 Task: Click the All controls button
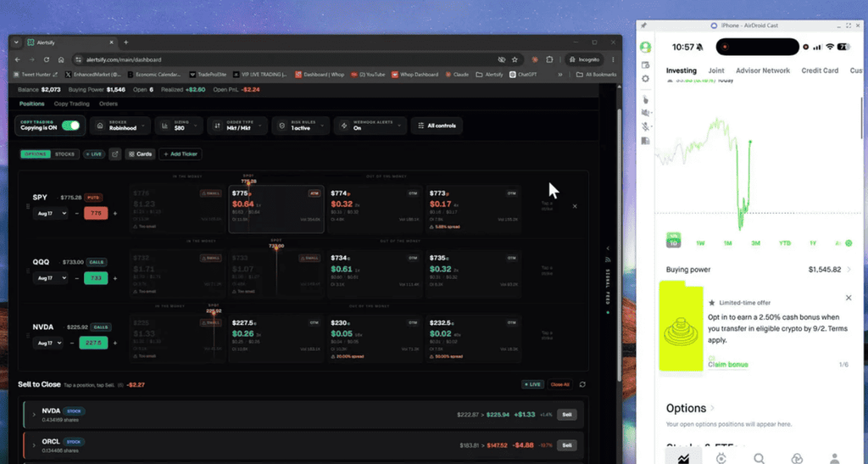(x=437, y=126)
